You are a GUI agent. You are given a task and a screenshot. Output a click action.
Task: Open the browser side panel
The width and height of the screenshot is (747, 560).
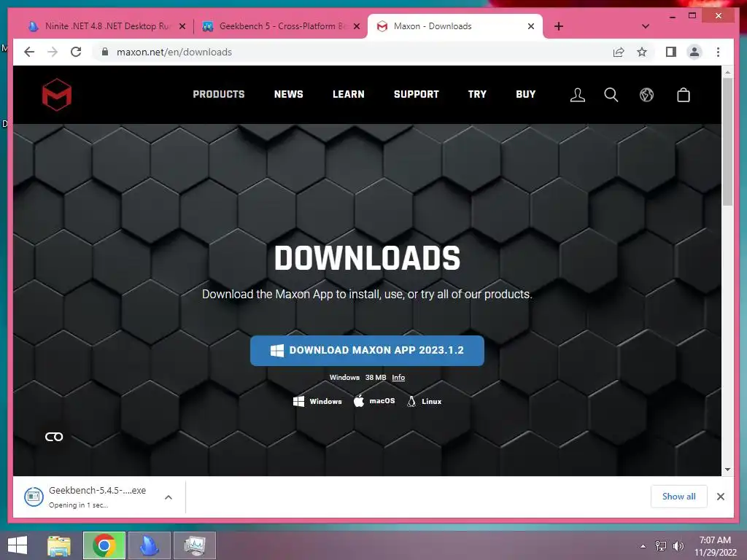tap(671, 52)
